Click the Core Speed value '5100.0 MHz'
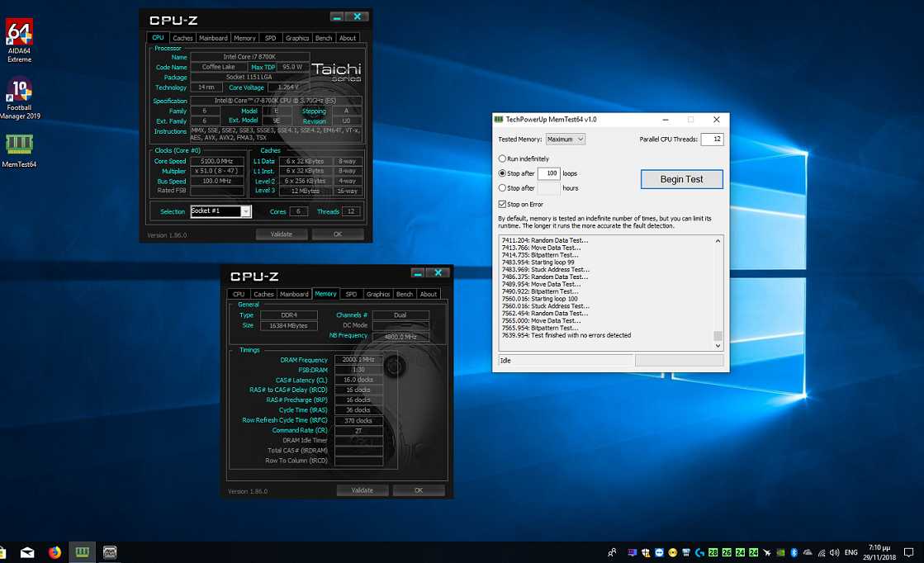Viewport: 924px width, 563px height. point(217,161)
